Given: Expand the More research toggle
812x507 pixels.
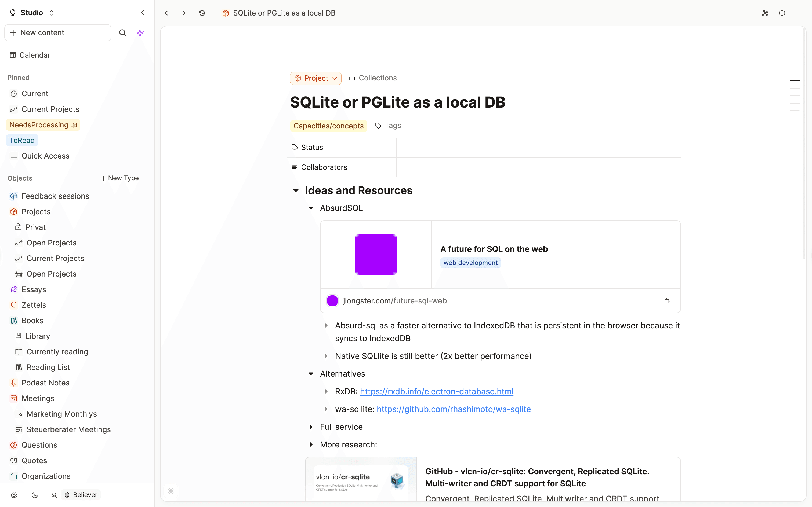Looking at the screenshot, I should click(311, 445).
